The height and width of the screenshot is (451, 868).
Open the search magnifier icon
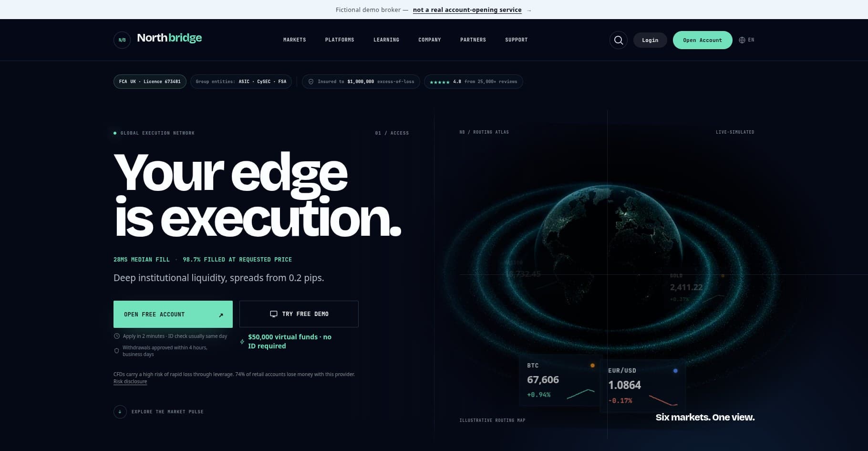coord(619,40)
